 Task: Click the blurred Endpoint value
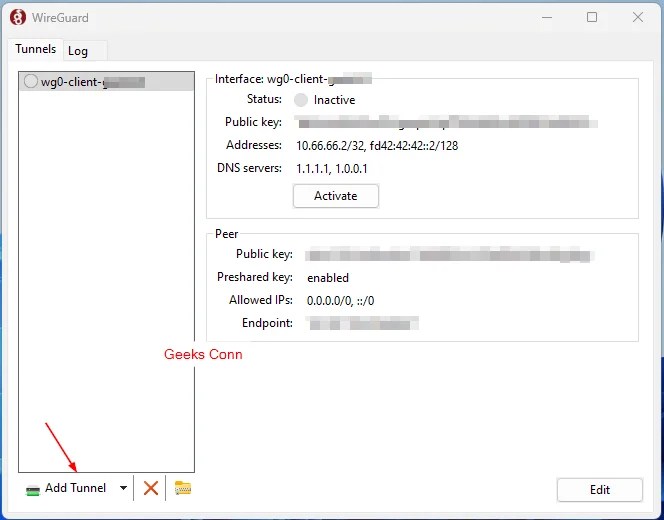coord(362,324)
